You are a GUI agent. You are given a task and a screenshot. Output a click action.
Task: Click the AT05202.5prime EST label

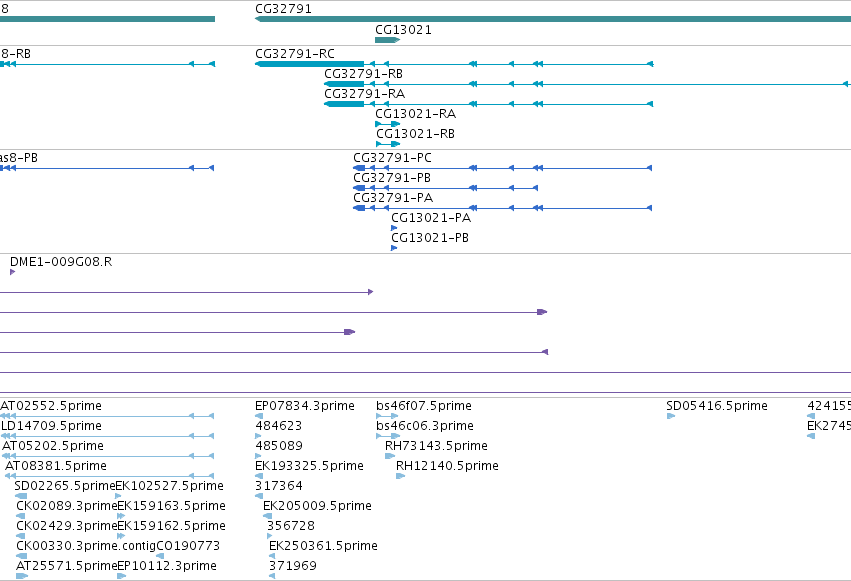tap(53, 446)
